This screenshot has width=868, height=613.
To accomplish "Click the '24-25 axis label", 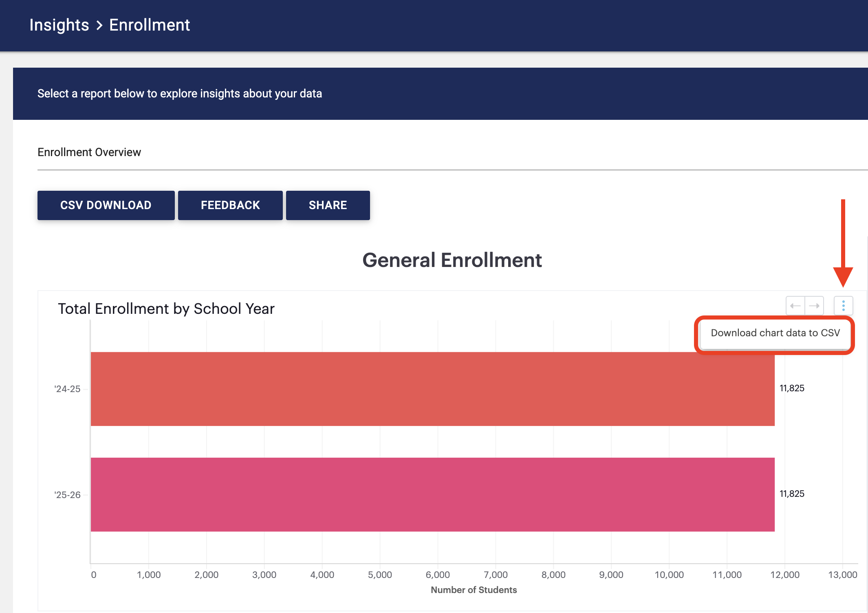I will click(67, 389).
